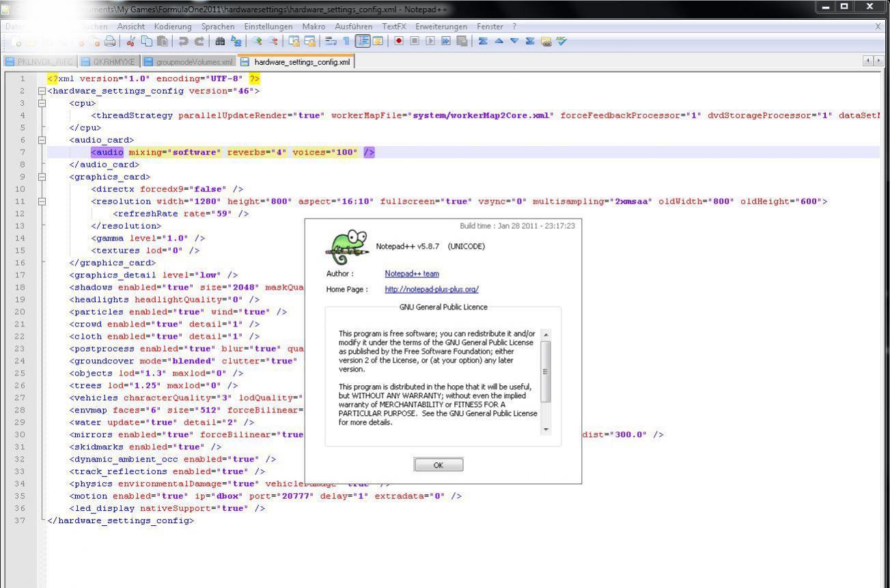The height and width of the screenshot is (588, 890).
Task: Click the 'Notepad++ v5.8.7 (UNICODE)' text
Action: pos(430,247)
